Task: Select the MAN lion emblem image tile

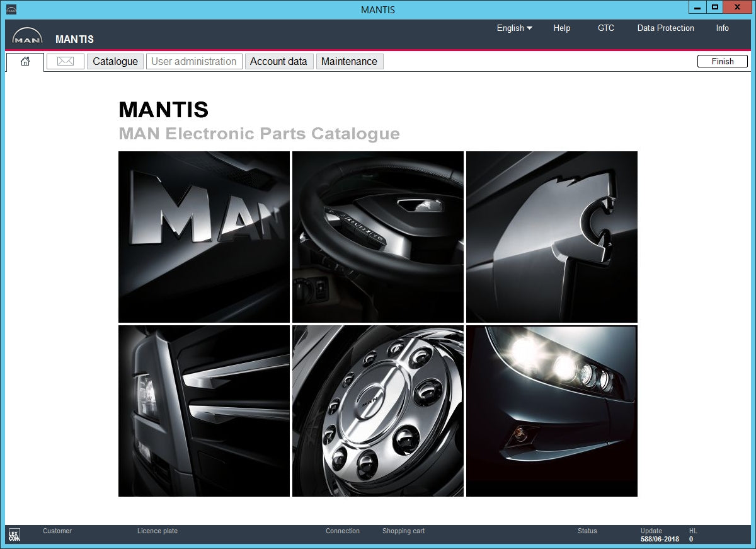Action: click(x=551, y=236)
